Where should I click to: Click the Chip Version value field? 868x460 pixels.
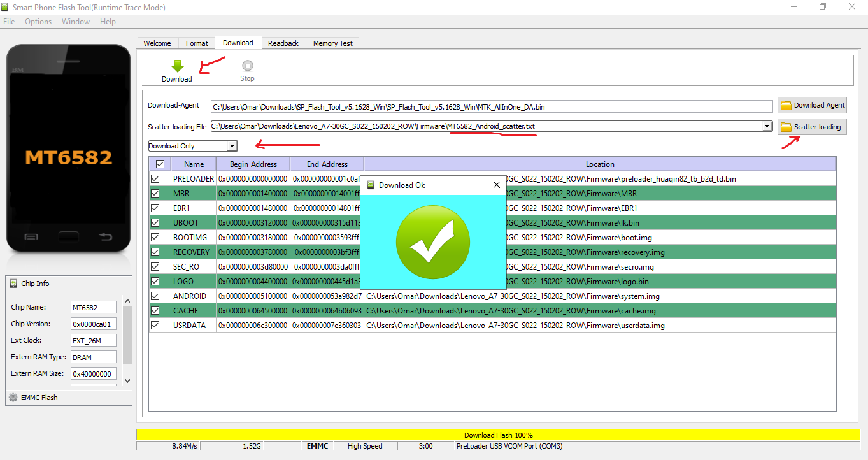pos(94,324)
